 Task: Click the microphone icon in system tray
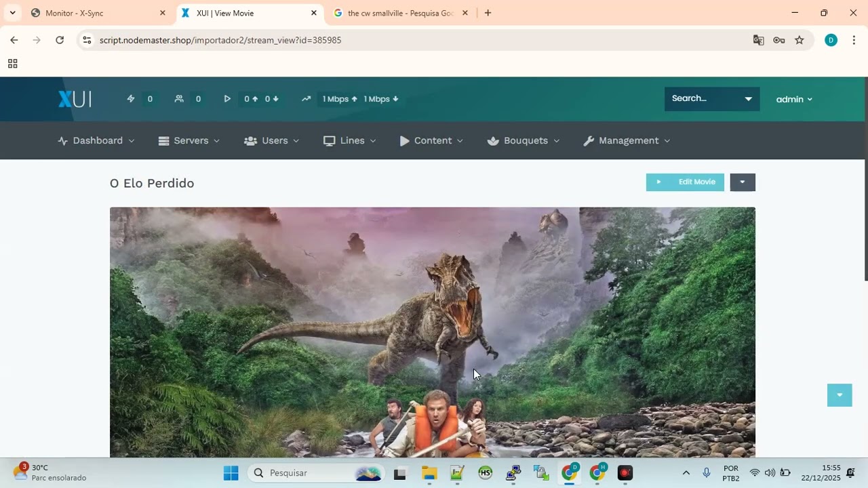click(707, 473)
